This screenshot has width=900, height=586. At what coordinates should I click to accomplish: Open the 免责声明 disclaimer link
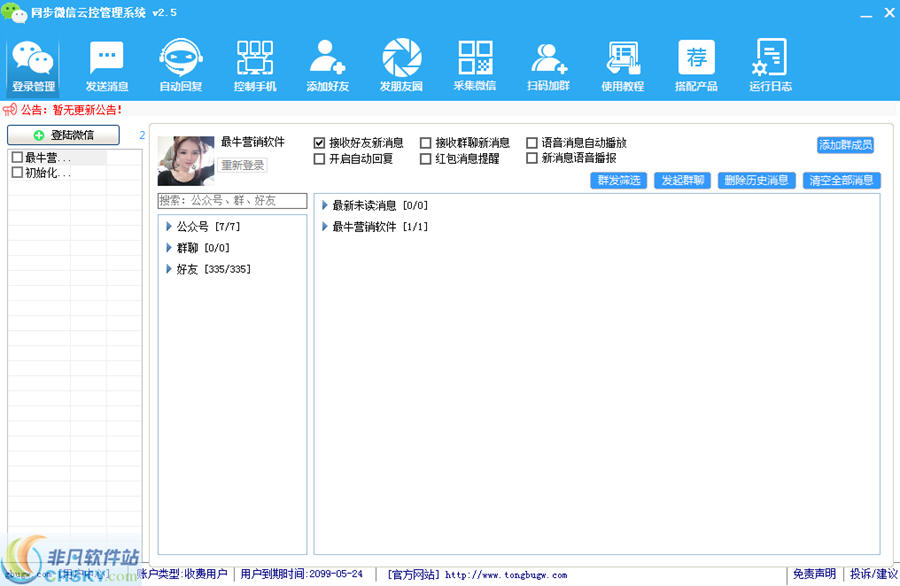(814, 574)
